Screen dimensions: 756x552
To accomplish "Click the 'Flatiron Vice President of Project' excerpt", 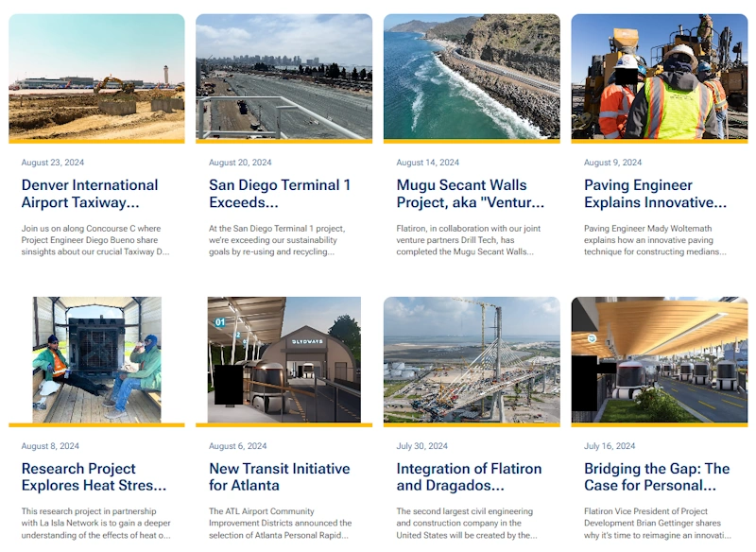I will (658, 523).
